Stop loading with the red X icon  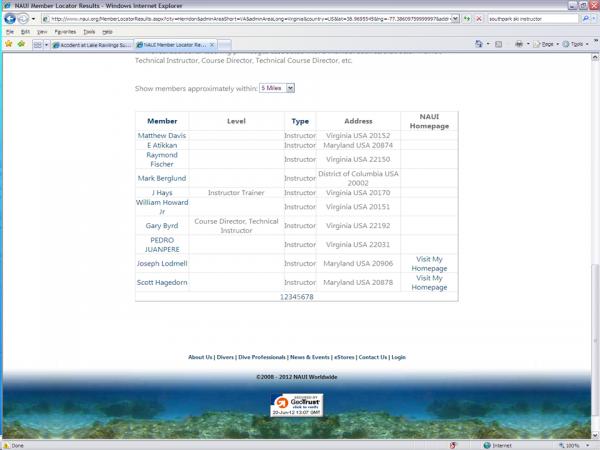(479, 19)
